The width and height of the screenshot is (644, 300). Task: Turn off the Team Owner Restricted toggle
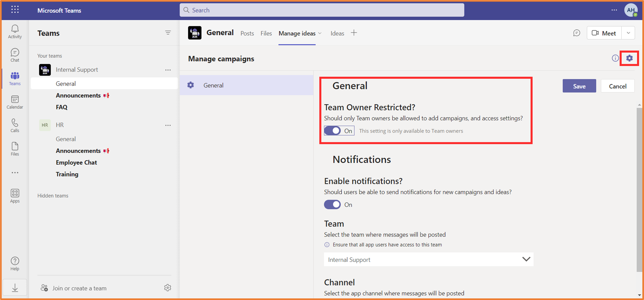[x=332, y=131]
